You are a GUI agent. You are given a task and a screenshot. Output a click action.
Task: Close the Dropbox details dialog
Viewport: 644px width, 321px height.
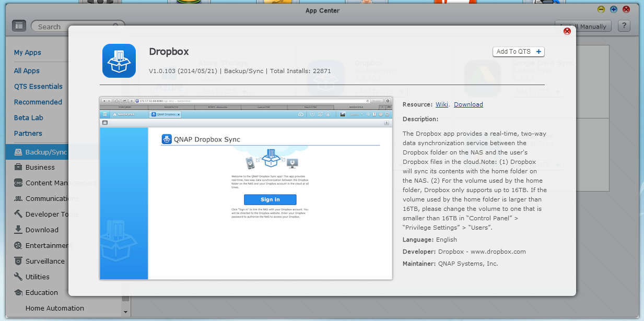point(567,31)
